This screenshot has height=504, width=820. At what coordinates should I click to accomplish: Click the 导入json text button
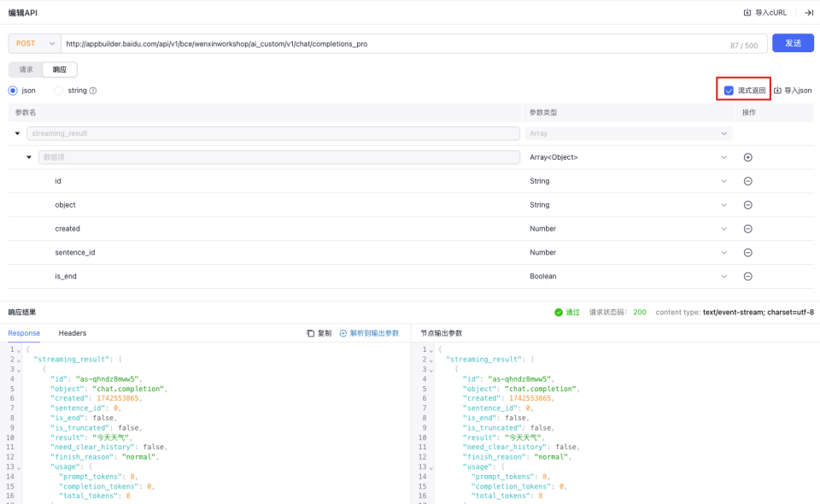point(798,91)
